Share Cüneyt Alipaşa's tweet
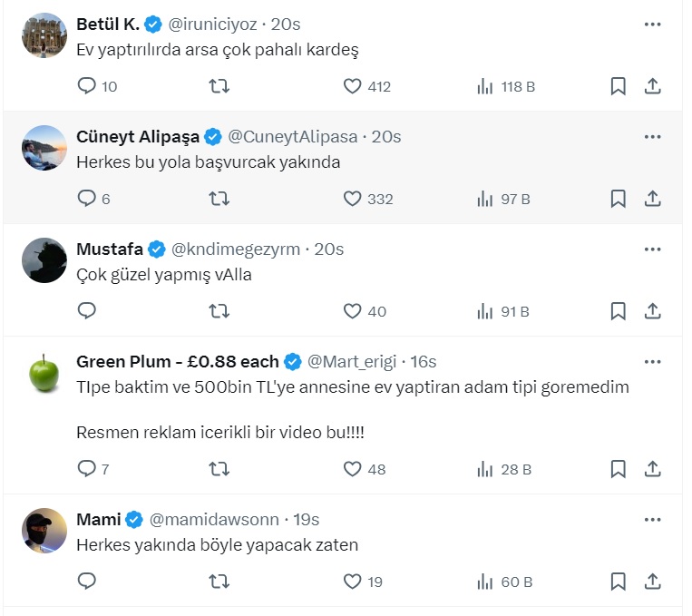 pos(652,199)
